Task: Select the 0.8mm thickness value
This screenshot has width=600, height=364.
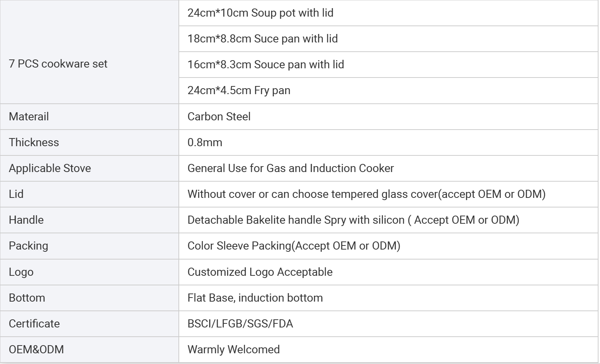Action: (x=205, y=142)
